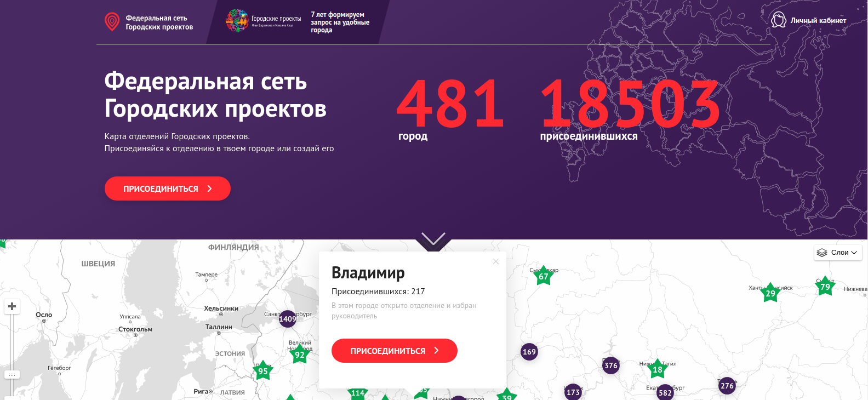Click the hero ПРИСОЕДИНИТЬСЯ button
The width and height of the screenshot is (868, 400).
click(x=168, y=188)
